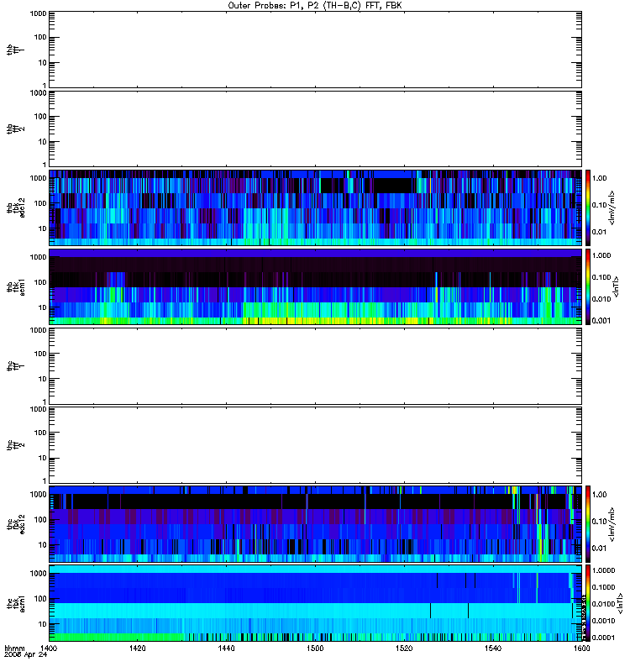Click the 0.001 tick on thb scm1 color bar
This screenshot has width=630, height=672.
tap(601, 321)
